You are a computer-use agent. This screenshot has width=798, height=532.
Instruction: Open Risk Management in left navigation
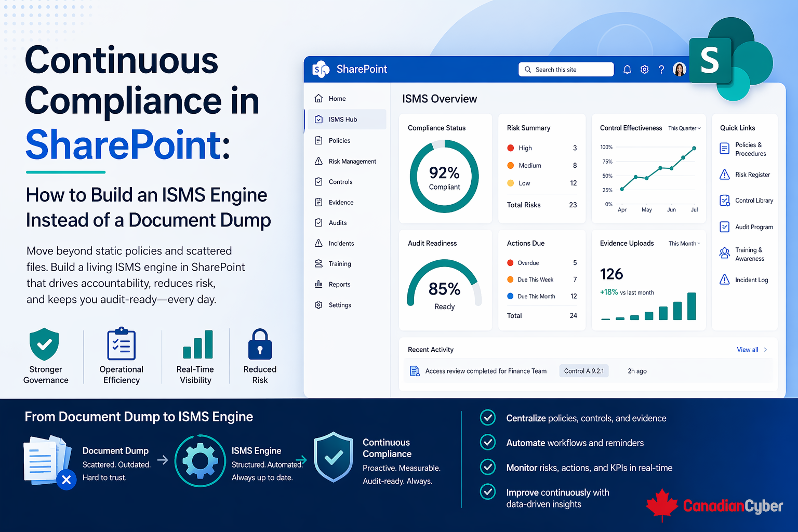click(x=352, y=162)
